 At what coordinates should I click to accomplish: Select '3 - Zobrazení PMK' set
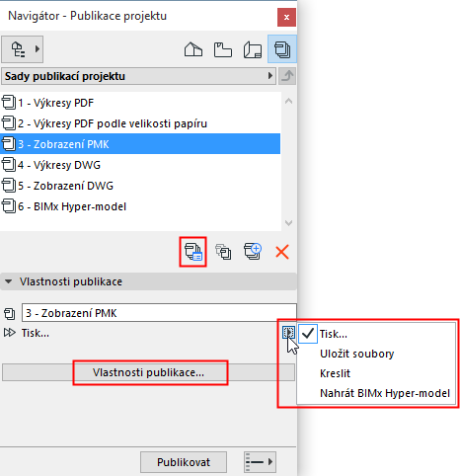(x=140, y=144)
